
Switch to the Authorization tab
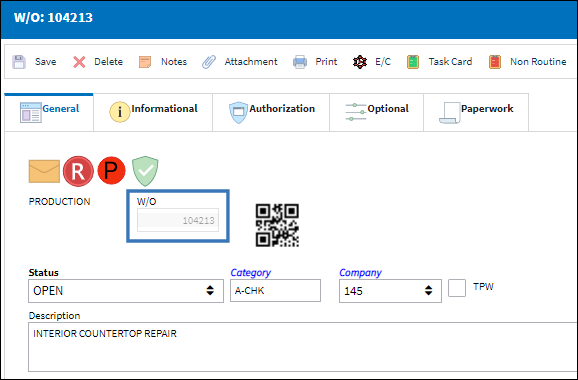271,112
